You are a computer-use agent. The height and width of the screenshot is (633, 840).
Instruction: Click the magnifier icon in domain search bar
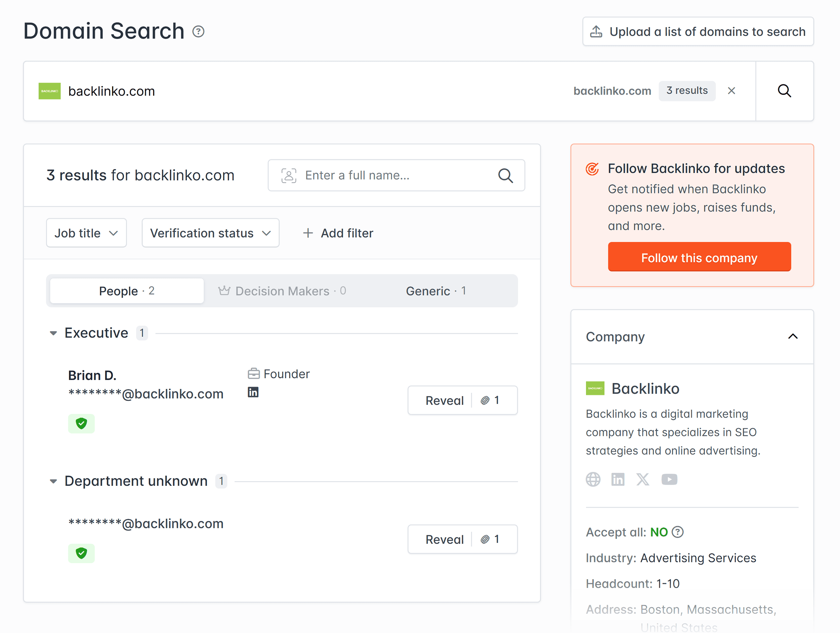[784, 91]
